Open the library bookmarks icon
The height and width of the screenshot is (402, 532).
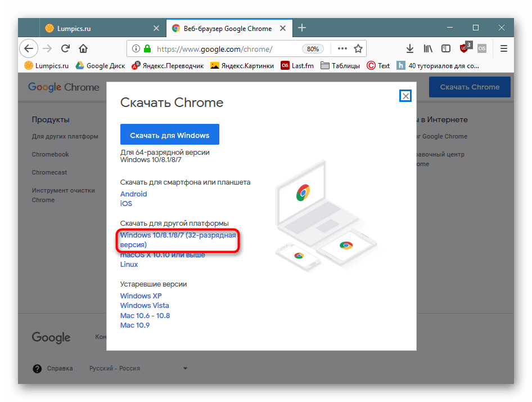tap(428, 48)
